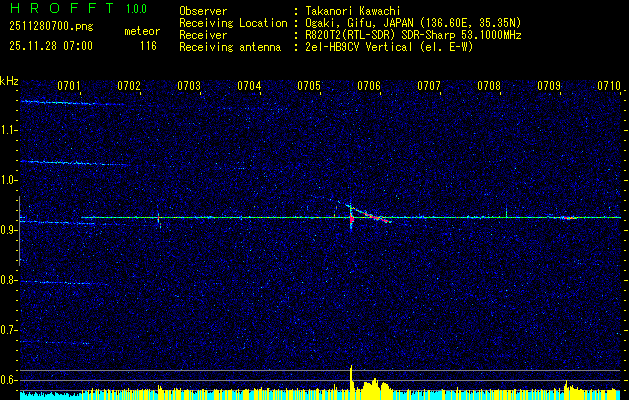Click the Observer label

pos(203,11)
